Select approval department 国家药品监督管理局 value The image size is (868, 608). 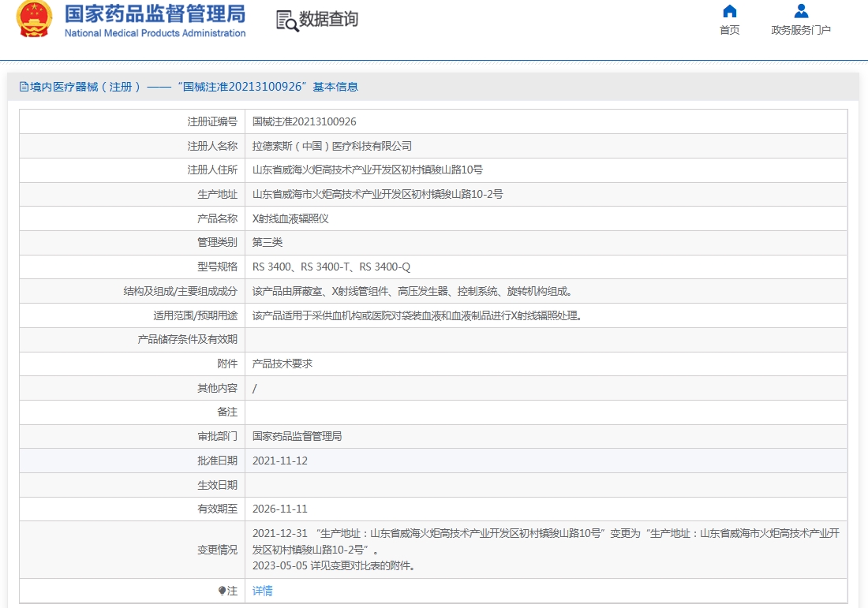297,437
